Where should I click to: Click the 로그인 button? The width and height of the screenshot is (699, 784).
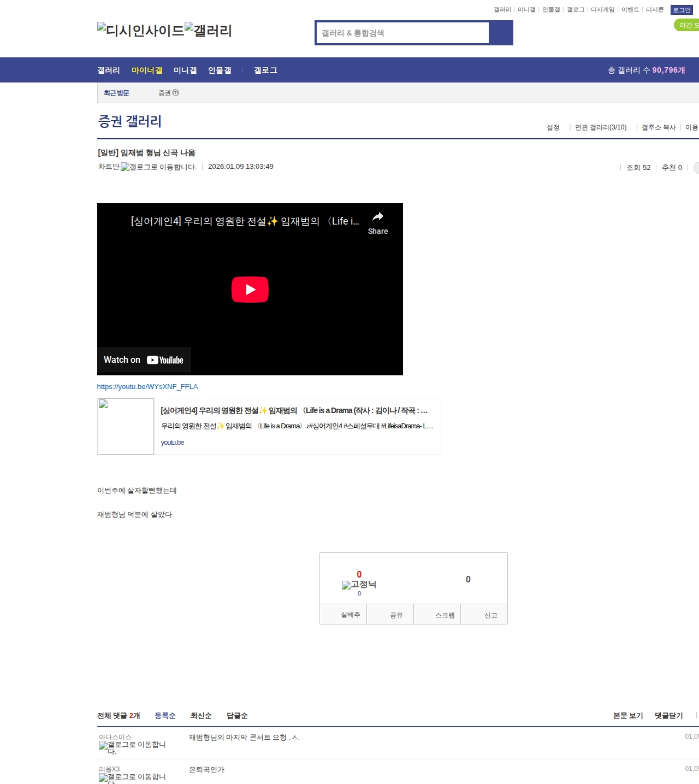click(x=681, y=10)
